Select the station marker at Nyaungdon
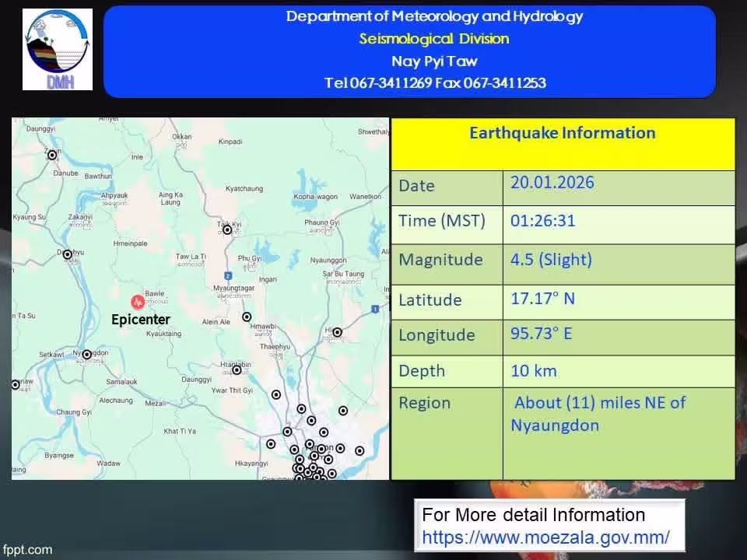This screenshot has width=747, height=560. 87,355
